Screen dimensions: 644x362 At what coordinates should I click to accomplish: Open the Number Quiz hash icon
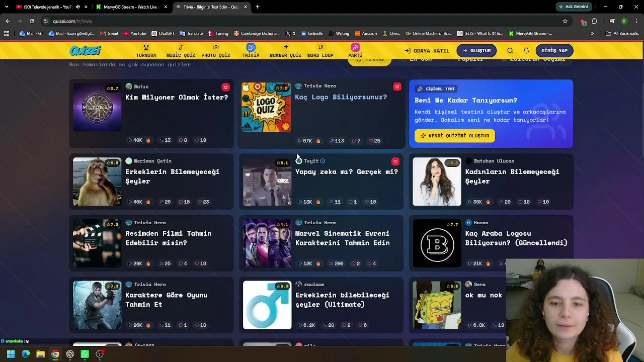pos(285,47)
